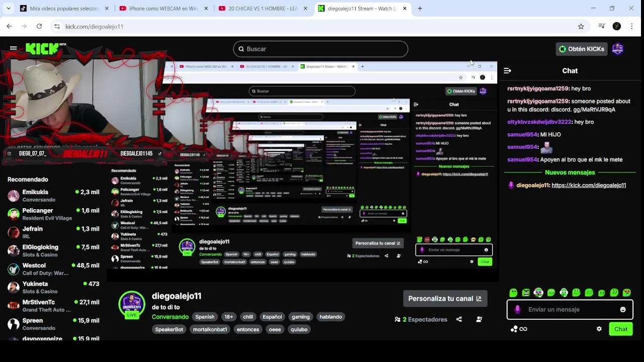
Task: Click the add-user icon beside share
Action: (479, 319)
